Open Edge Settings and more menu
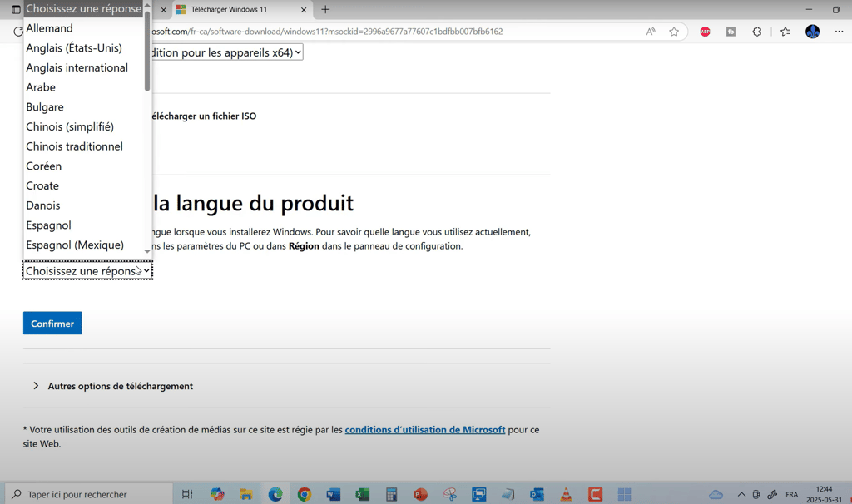This screenshot has width=852, height=504. click(839, 32)
